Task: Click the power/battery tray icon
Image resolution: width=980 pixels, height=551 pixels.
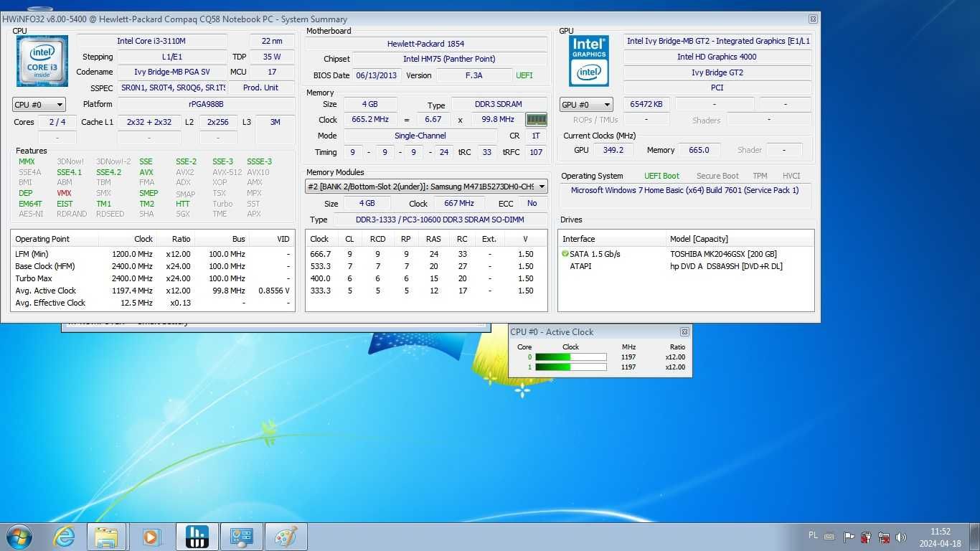Action: point(866,537)
